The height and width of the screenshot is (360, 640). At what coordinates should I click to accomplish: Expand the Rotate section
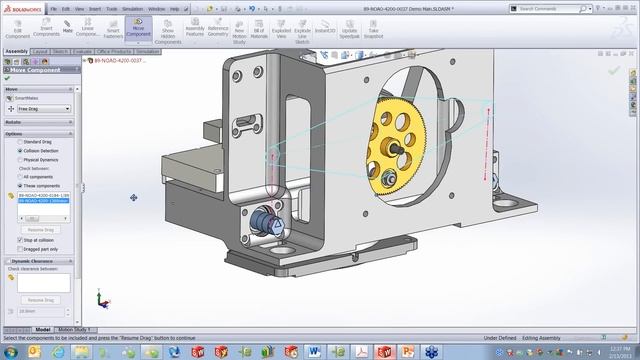point(70,122)
